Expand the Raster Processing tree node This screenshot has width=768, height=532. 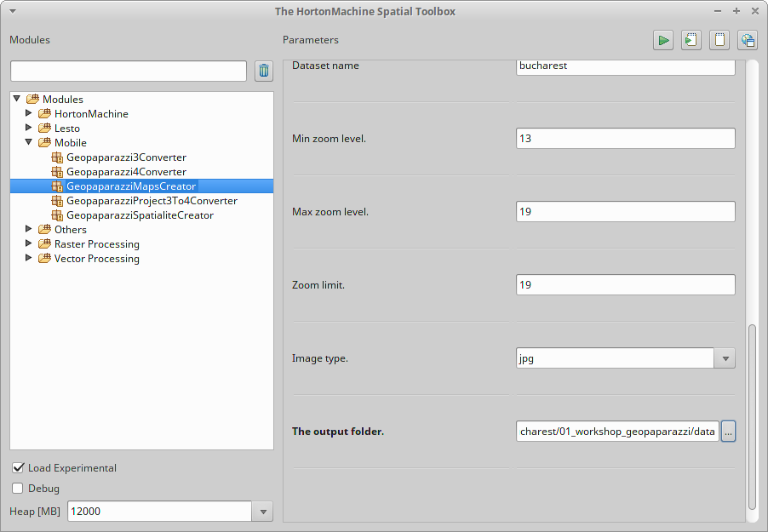28,243
